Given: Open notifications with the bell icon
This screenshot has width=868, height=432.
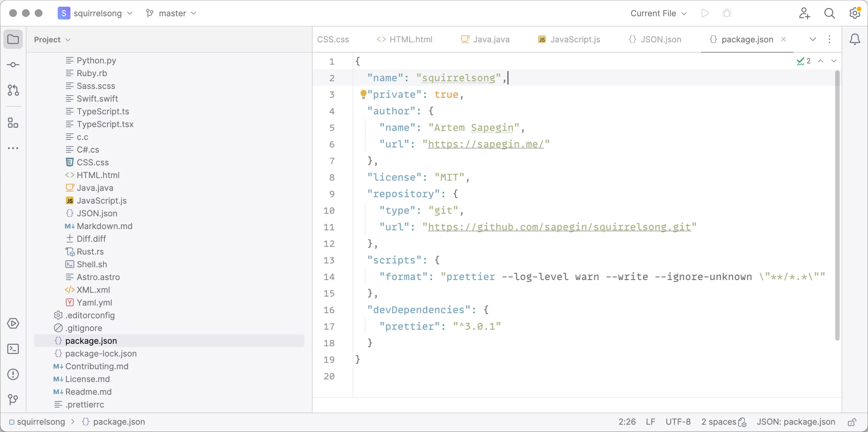Looking at the screenshot, I should (855, 39).
